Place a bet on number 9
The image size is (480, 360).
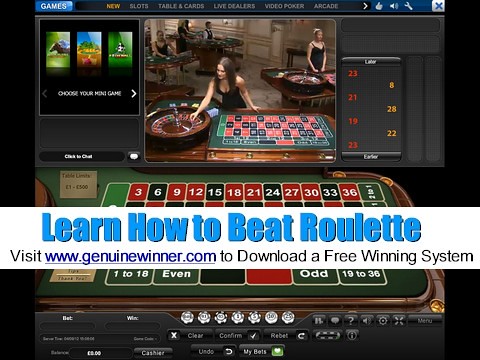tap(177, 192)
